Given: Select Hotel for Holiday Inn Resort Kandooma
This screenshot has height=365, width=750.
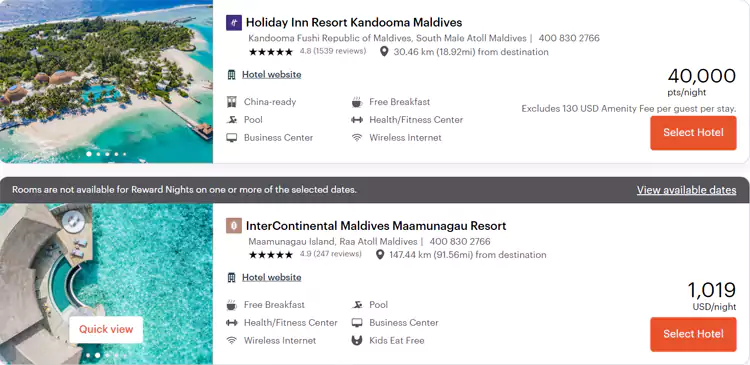Looking at the screenshot, I should pos(693,133).
